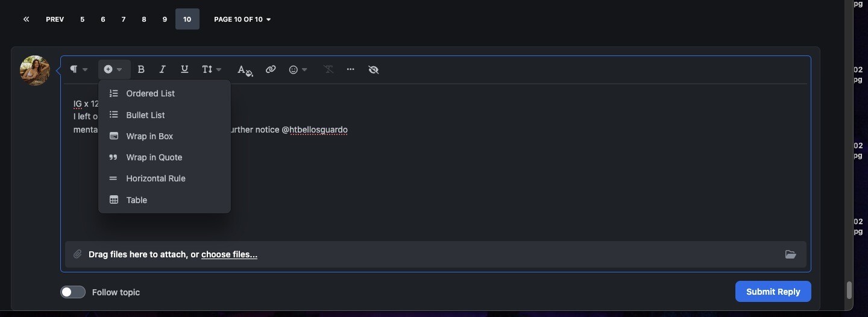868x317 pixels.
Task: Choose Ordered List from the insert menu
Action: click(150, 93)
